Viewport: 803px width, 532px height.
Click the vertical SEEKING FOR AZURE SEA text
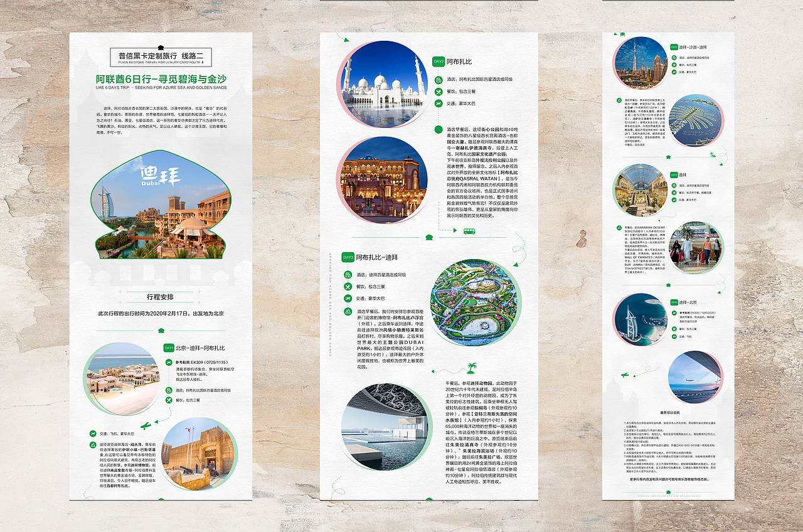[330, 305]
